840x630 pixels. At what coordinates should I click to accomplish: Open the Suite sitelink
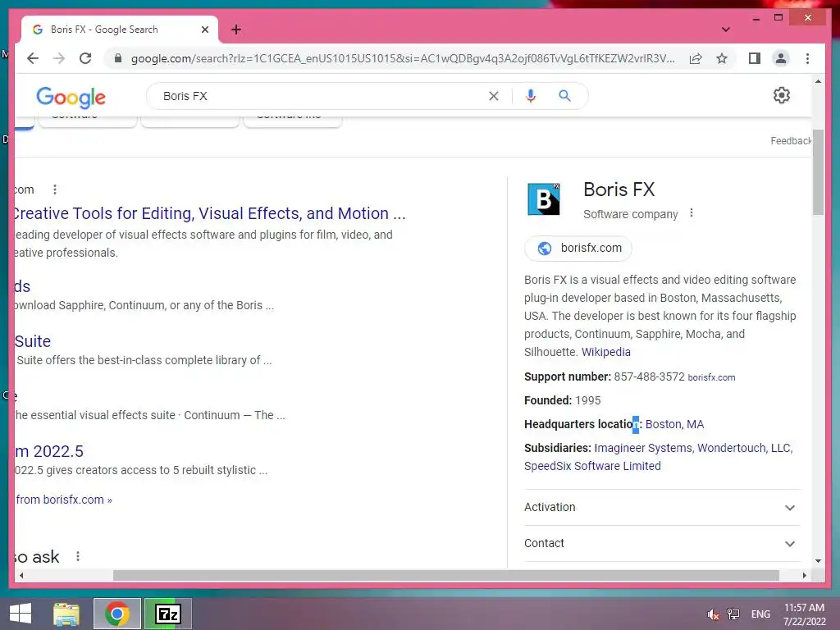coord(33,341)
